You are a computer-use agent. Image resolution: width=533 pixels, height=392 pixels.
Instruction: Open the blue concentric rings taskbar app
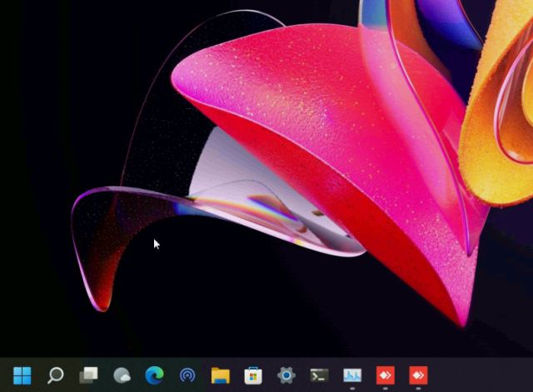pyautogui.click(x=187, y=375)
